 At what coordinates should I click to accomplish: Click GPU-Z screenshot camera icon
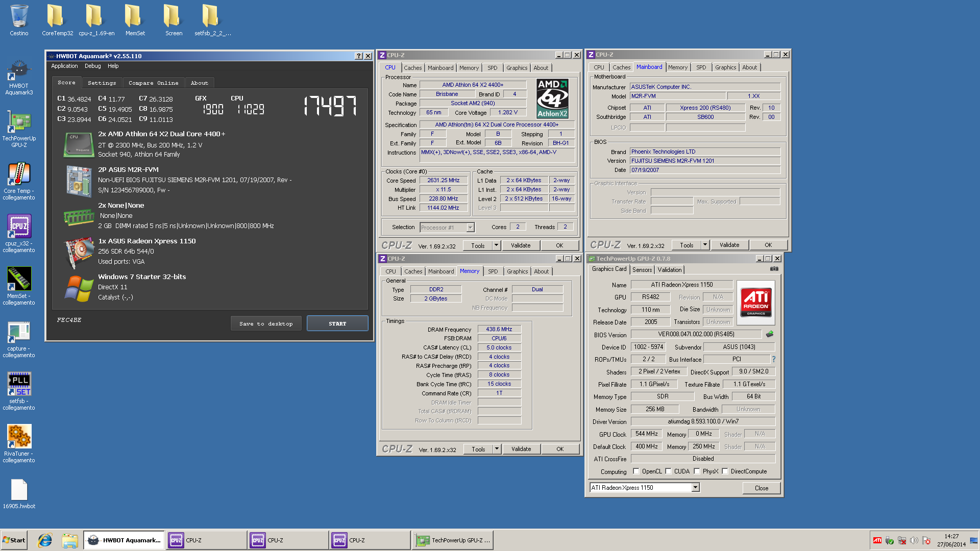pos(774,269)
